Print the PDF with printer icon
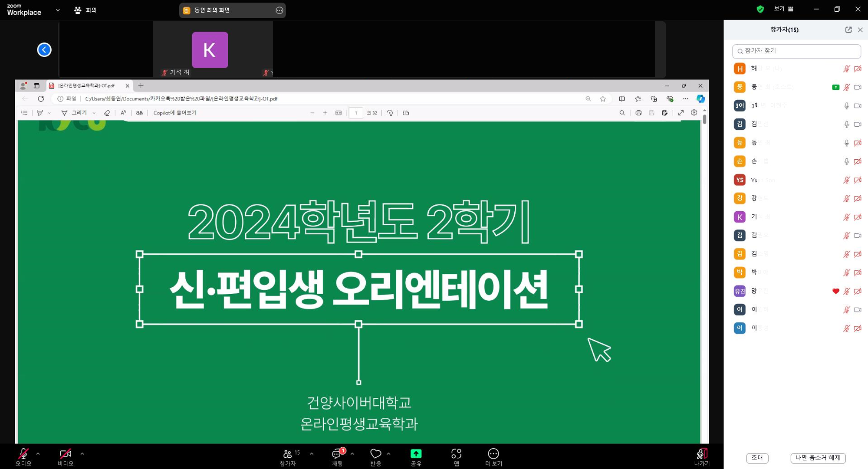The image size is (868, 469). (x=638, y=113)
